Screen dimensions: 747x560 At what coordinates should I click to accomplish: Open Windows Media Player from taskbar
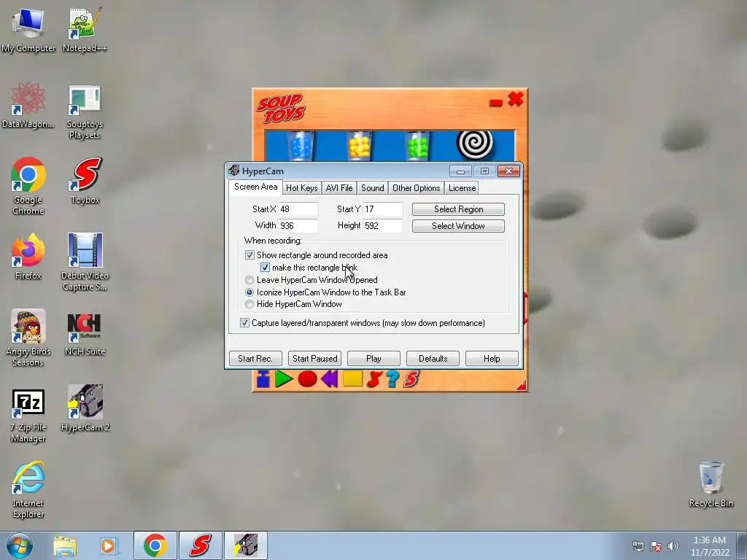(x=109, y=545)
